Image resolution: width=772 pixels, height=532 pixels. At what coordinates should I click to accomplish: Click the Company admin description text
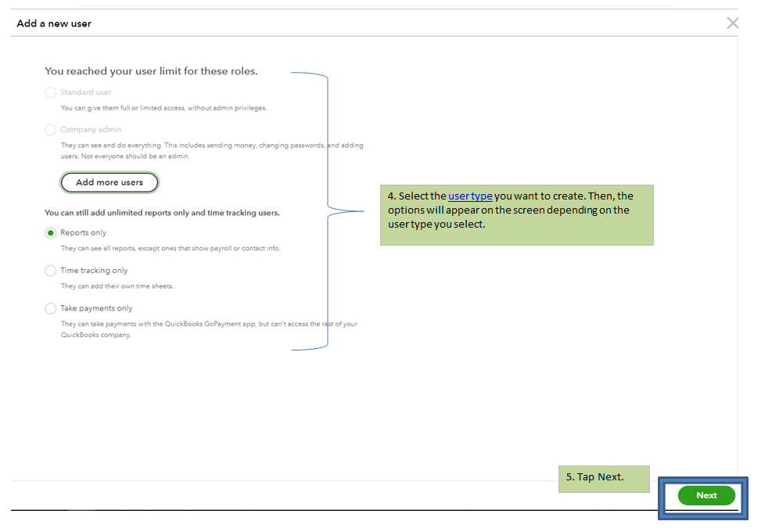[211, 150]
